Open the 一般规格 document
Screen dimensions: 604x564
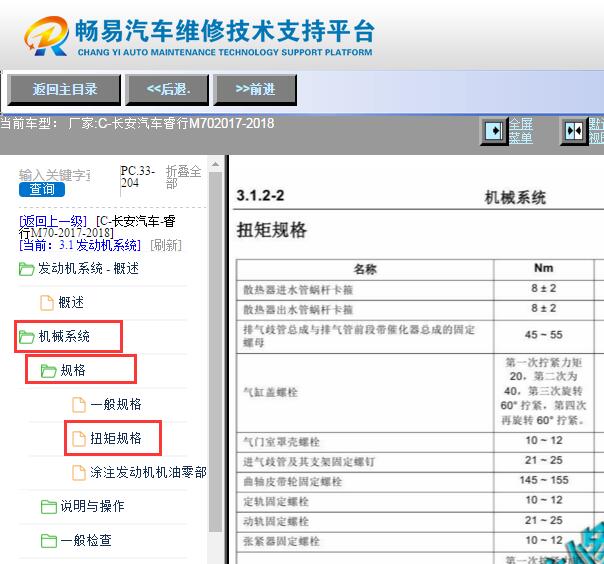pos(116,405)
